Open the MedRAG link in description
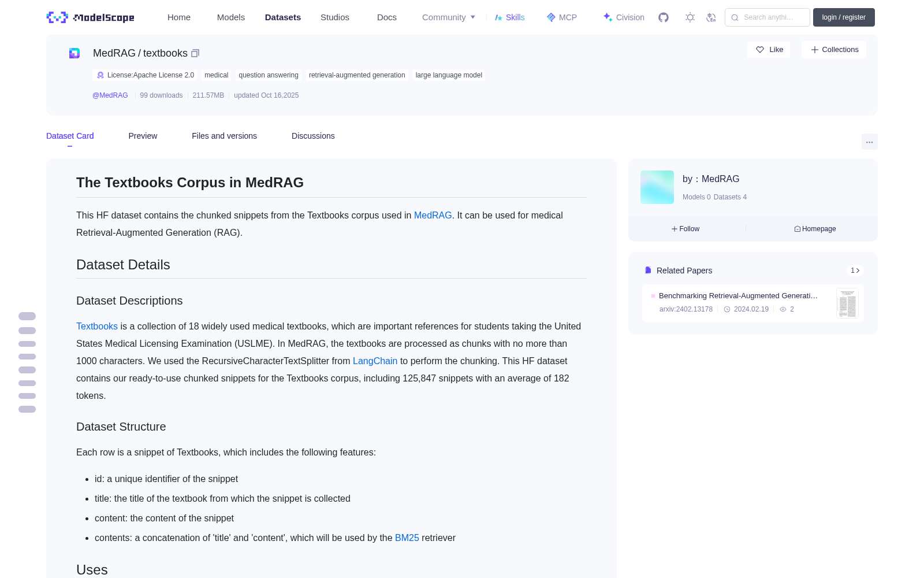This screenshot has height=578, width=924. point(433,215)
